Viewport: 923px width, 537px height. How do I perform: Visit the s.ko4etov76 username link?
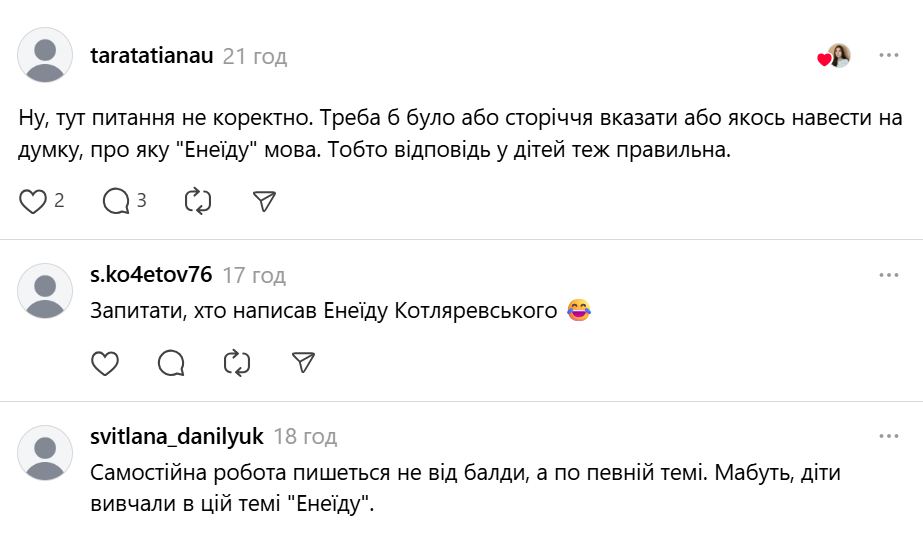151,275
